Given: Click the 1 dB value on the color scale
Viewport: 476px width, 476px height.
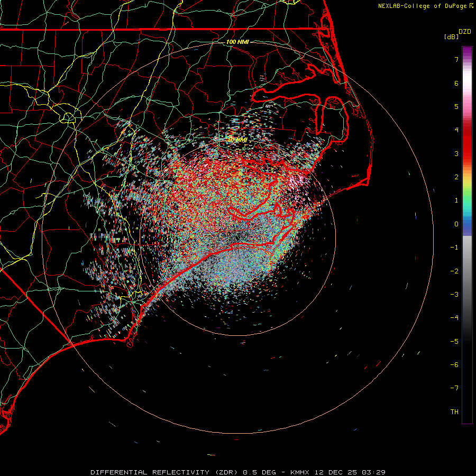Looking at the screenshot, I should pos(456,200).
